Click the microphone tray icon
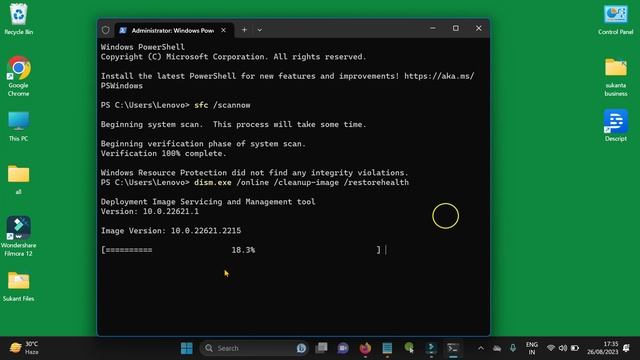640x360 pixels. pos(513,348)
